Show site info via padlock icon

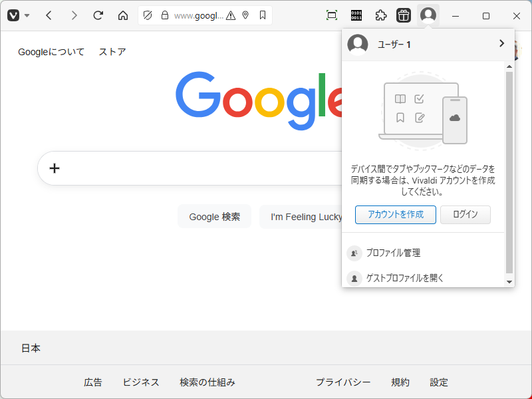(165, 15)
